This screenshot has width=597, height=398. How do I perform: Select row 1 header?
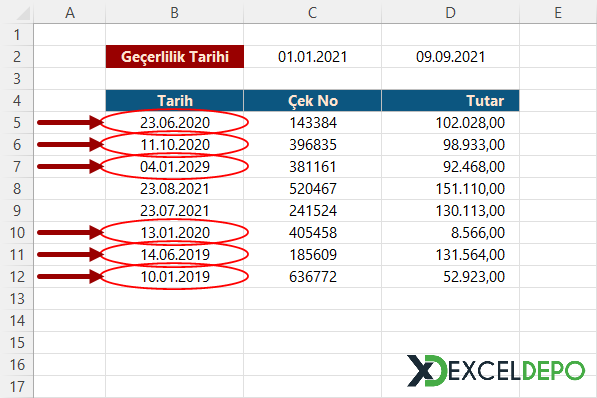click(x=17, y=35)
